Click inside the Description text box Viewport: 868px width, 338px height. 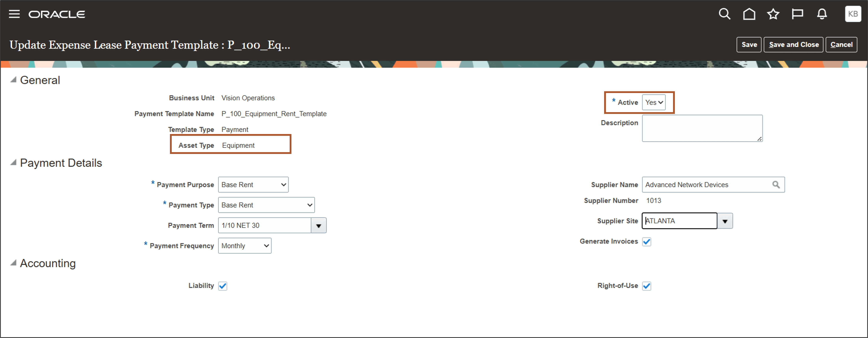pyautogui.click(x=702, y=128)
